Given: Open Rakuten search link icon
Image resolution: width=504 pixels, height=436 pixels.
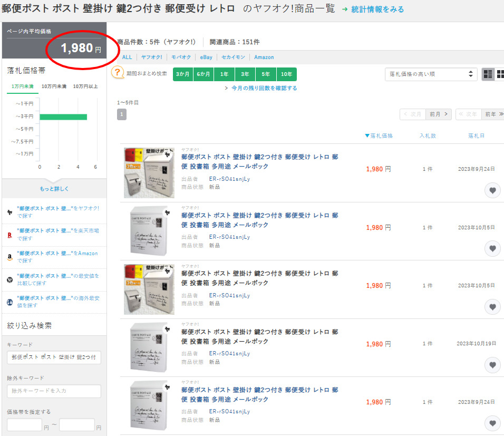Looking at the screenshot, I should click(x=10, y=235).
